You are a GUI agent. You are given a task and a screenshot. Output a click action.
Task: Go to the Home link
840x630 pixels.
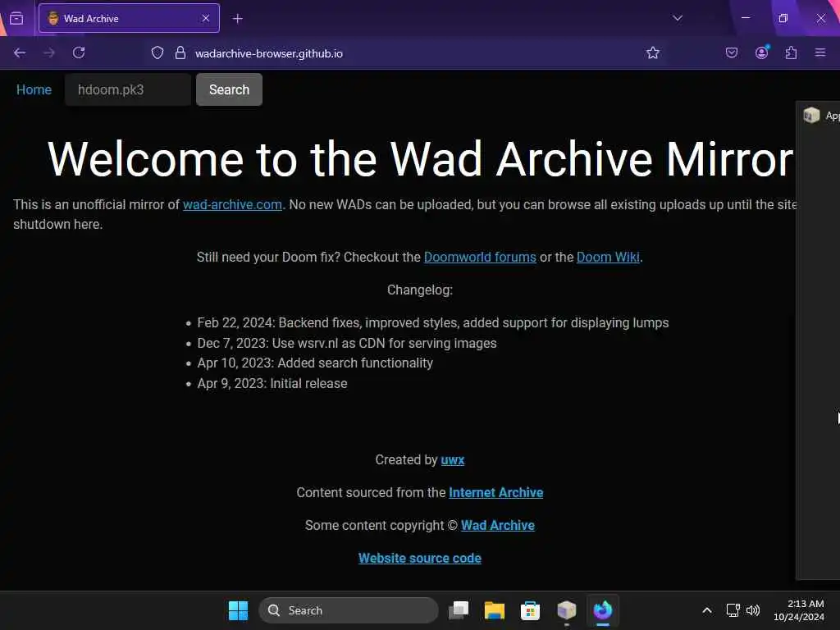pos(34,89)
